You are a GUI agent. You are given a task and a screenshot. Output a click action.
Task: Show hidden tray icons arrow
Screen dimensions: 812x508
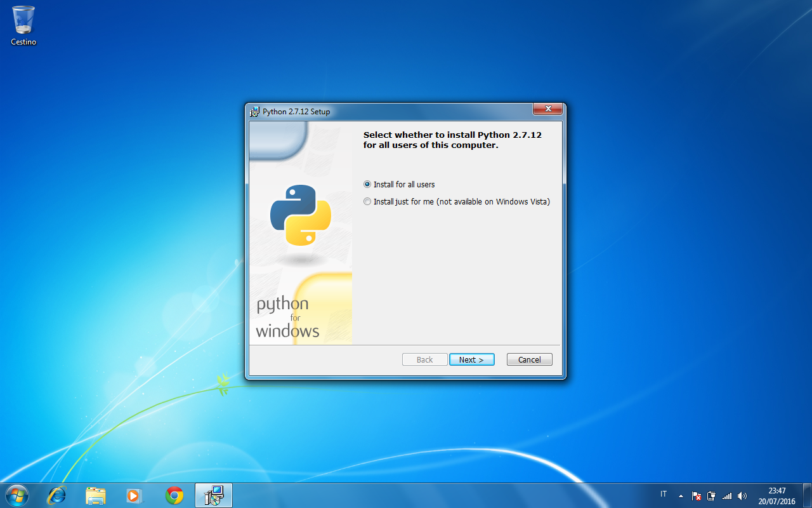681,496
